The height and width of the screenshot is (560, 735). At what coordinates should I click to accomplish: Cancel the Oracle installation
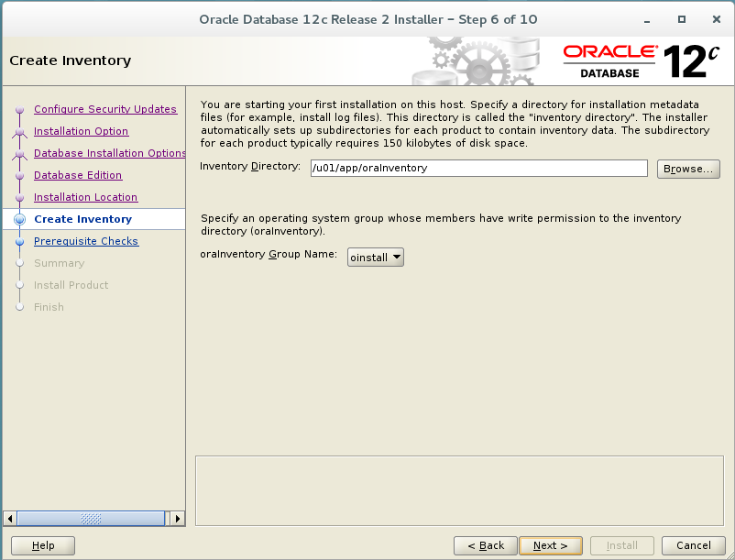click(x=693, y=545)
